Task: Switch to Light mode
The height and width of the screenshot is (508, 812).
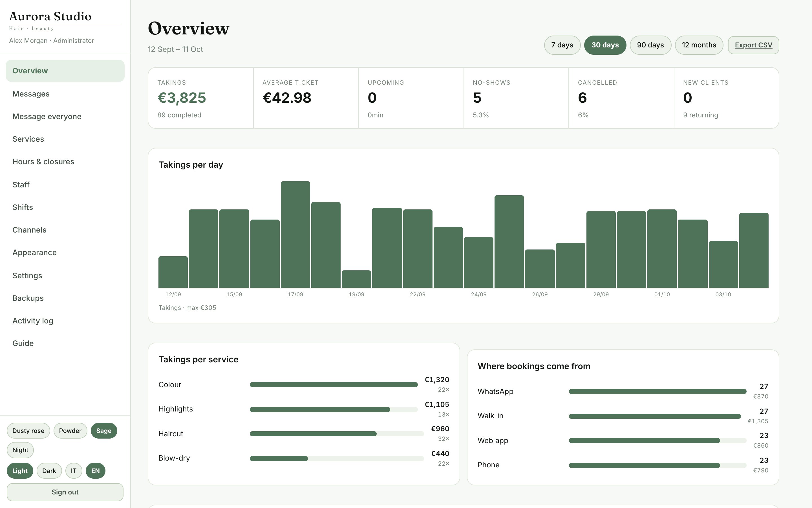Action: point(20,471)
